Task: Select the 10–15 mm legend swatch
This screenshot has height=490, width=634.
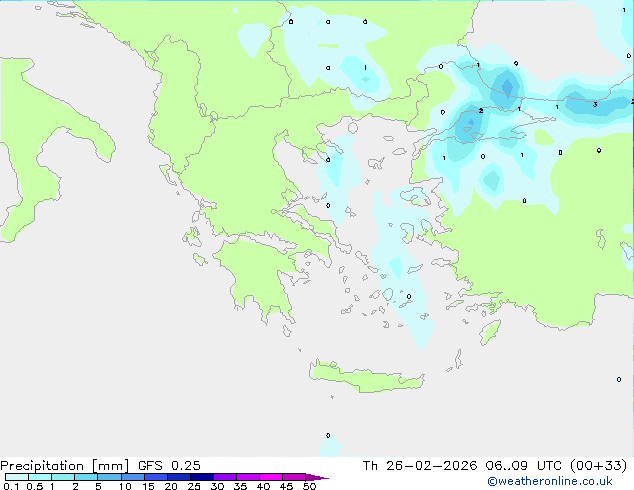Action: [132, 477]
